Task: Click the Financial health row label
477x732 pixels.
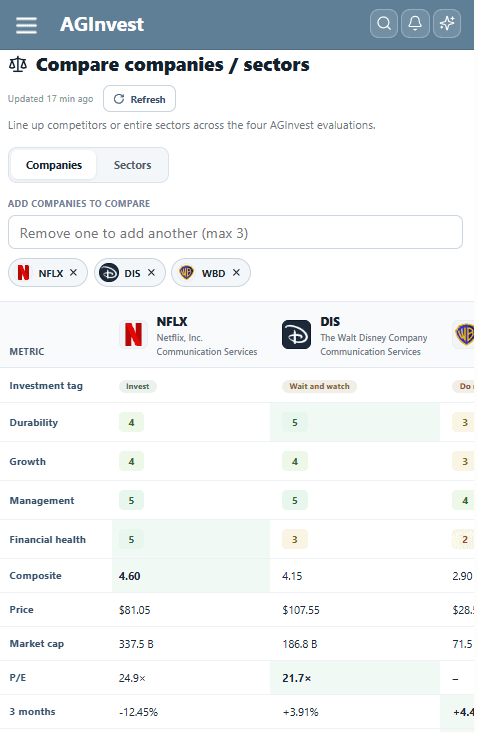Action: pyautogui.click(x=48, y=540)
